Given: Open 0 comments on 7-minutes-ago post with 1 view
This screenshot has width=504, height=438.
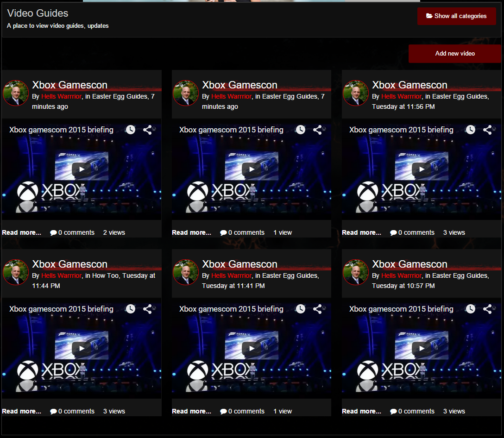Looking at the screenshot, I should pyautogui.click(x=242, y=232).
